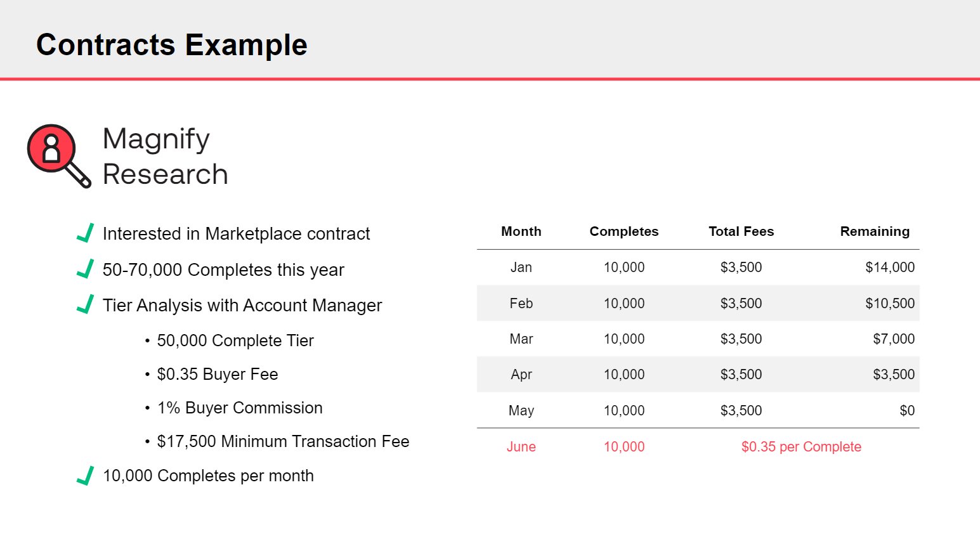Screen dimensions: 980x551
Task: Click checkmark beside 10,000 Completes per month
Action: pyautogui.click(x=86, y=476)
